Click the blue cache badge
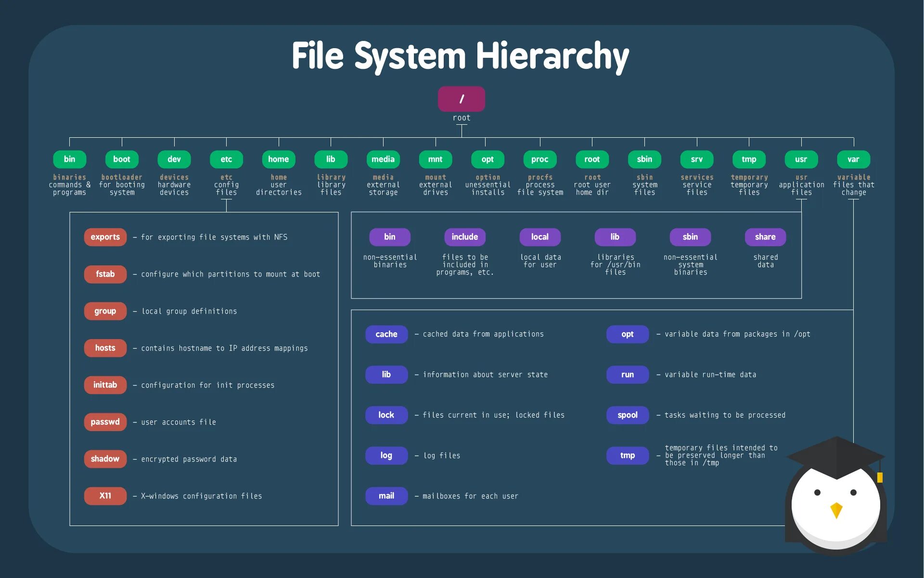 click(x=386, y=334)
